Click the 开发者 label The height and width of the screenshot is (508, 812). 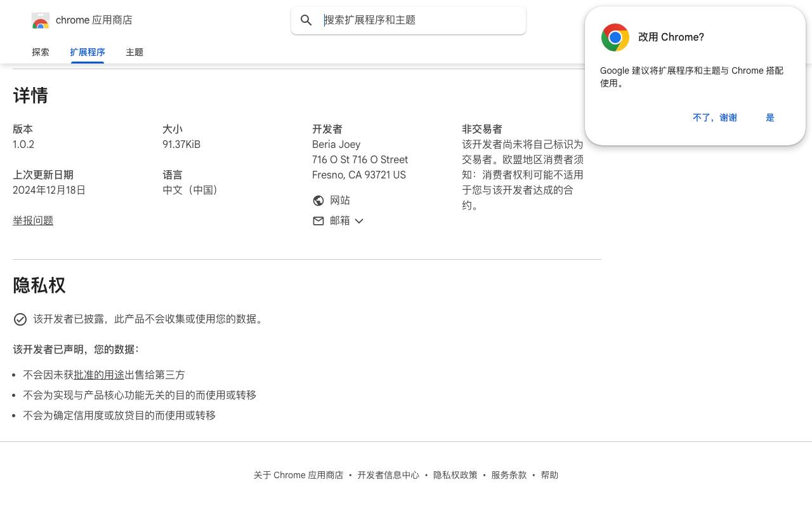327,130
